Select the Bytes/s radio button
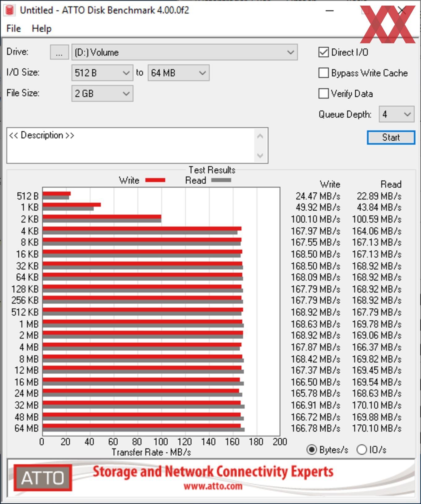Image resolution: width=421 pixels, height=504 pixels. click(x=312, y=449)
